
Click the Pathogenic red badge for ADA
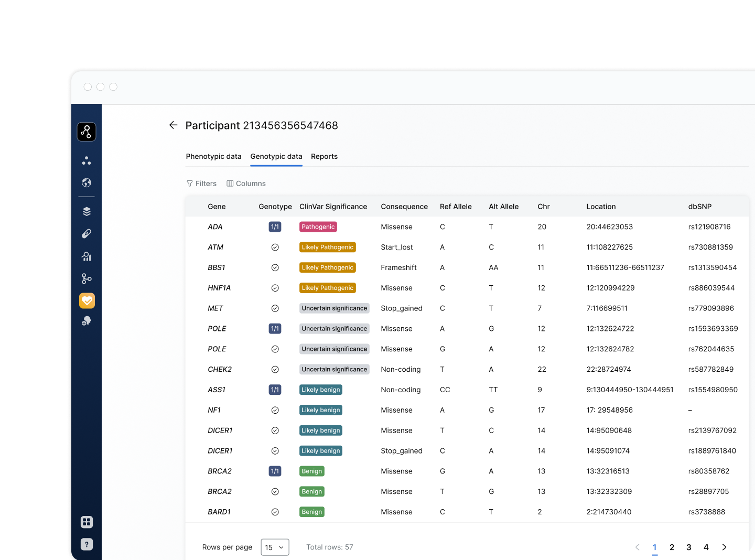point(318,227)
